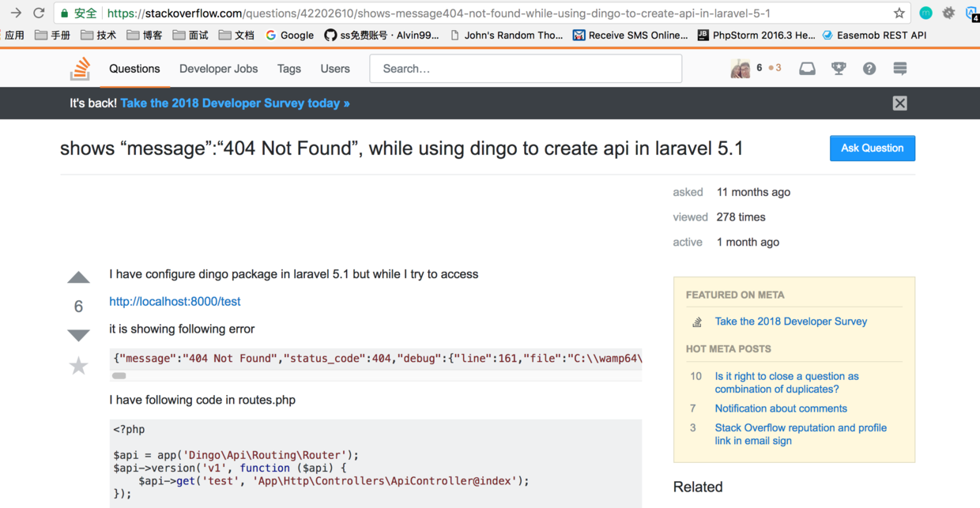This screenshot has height=508, width=980.
Task: Downvote the question
Action: click(78, 335)
